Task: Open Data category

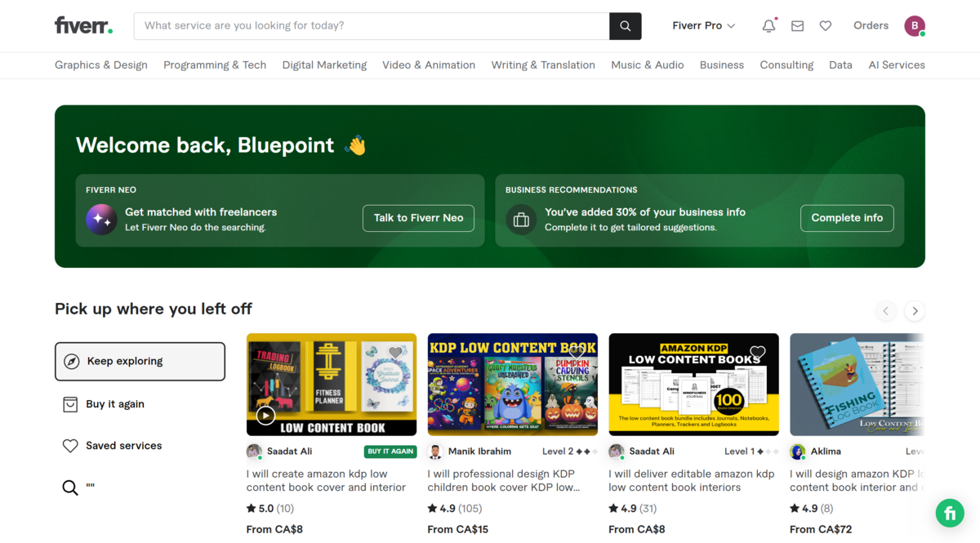Action: [x=840, y=65]
